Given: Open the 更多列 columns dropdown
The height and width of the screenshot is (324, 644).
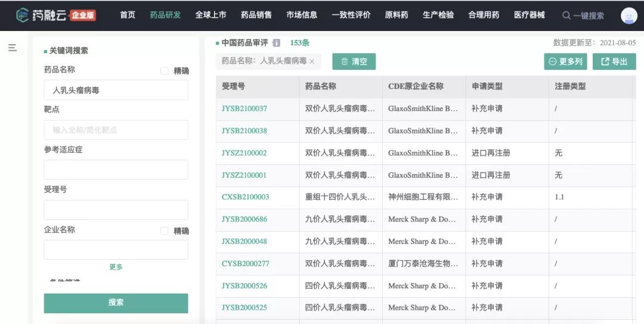Looking at the screenshot, I should pos(565,61).
